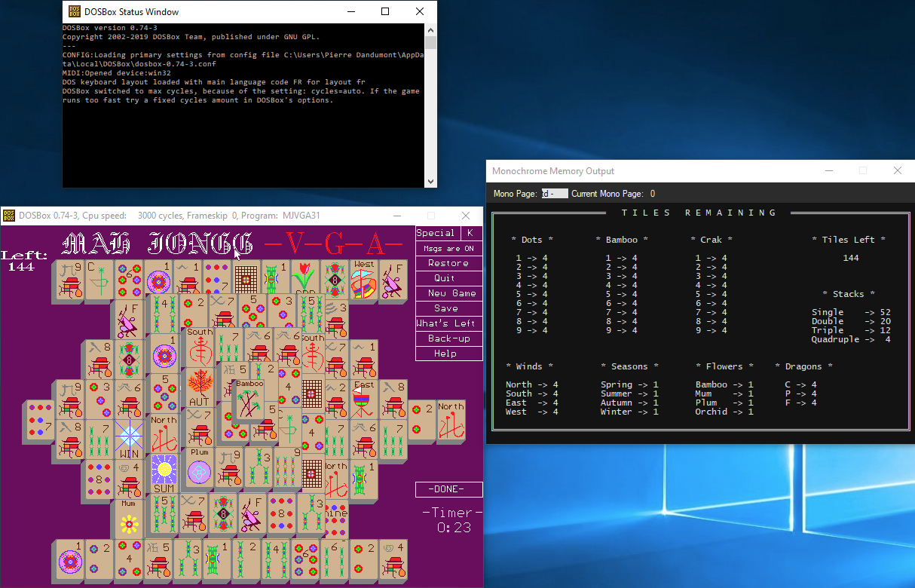The height and width of the screenshot is (588, 915).
Task: Click the scrollbar thumb in DOSBox Status Window
Action: [431, 44]
